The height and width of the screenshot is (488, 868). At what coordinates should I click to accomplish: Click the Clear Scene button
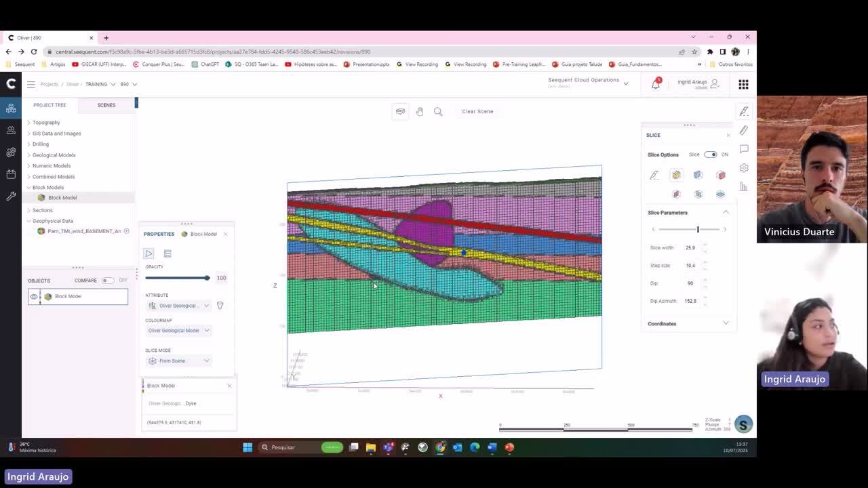[477, 111]
